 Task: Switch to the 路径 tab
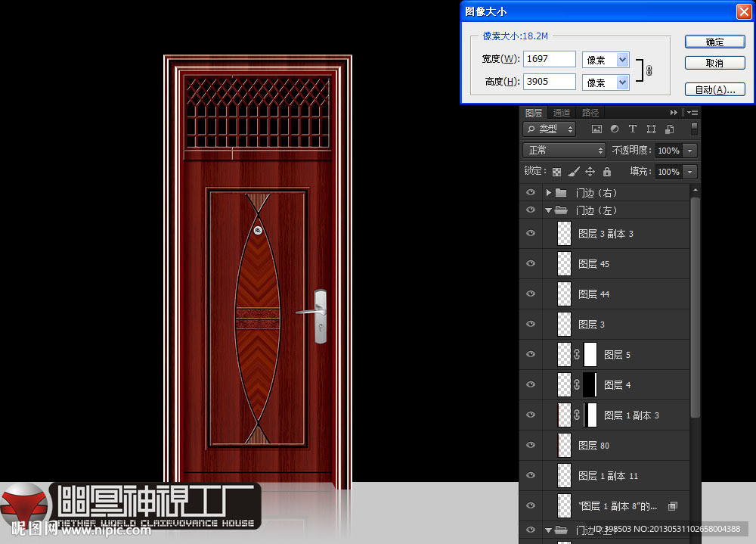(590, 113)
